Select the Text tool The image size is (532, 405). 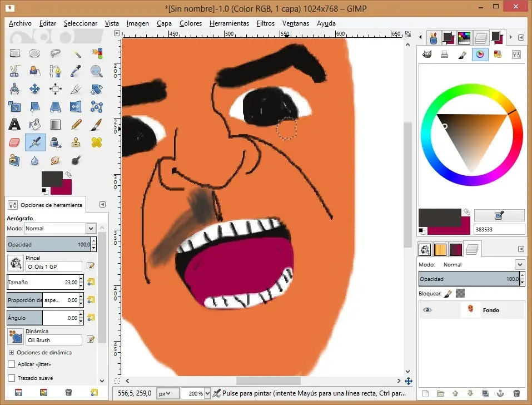pos(15,125)
